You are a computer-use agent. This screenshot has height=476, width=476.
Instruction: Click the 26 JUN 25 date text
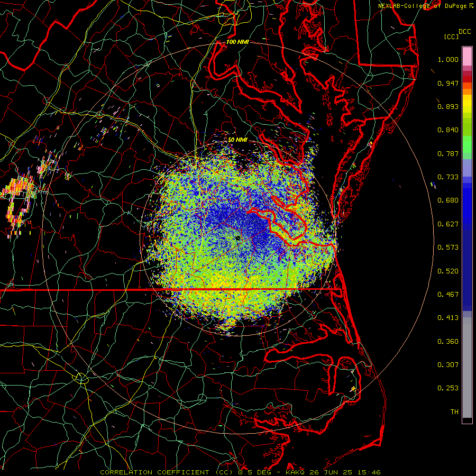(x=331, y=472)
